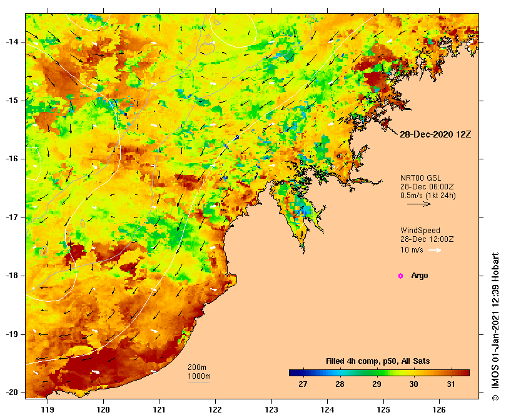The image size is (506, 420).
Task: Click the latitude axis label -14
Action: [x=12, y=42]
